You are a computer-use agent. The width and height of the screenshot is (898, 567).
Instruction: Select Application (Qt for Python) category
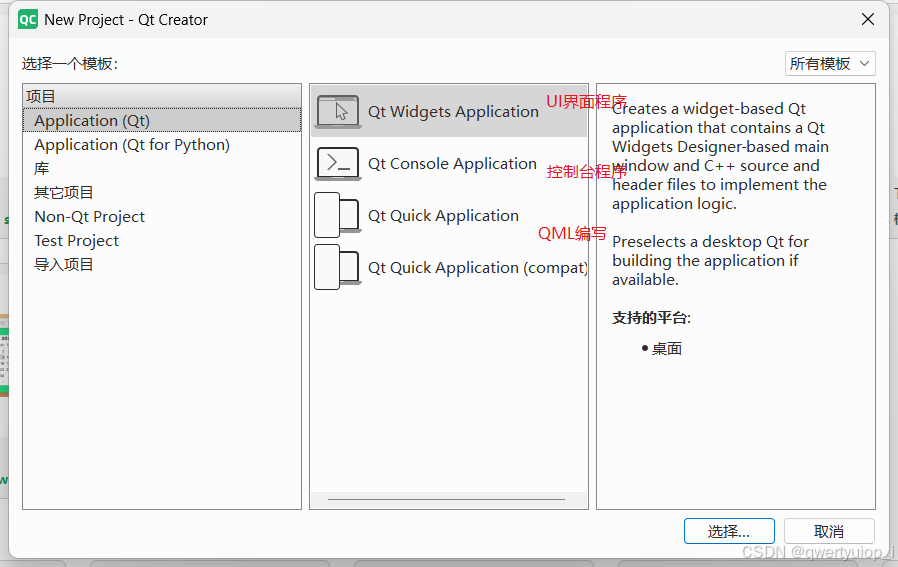[162, 145]
